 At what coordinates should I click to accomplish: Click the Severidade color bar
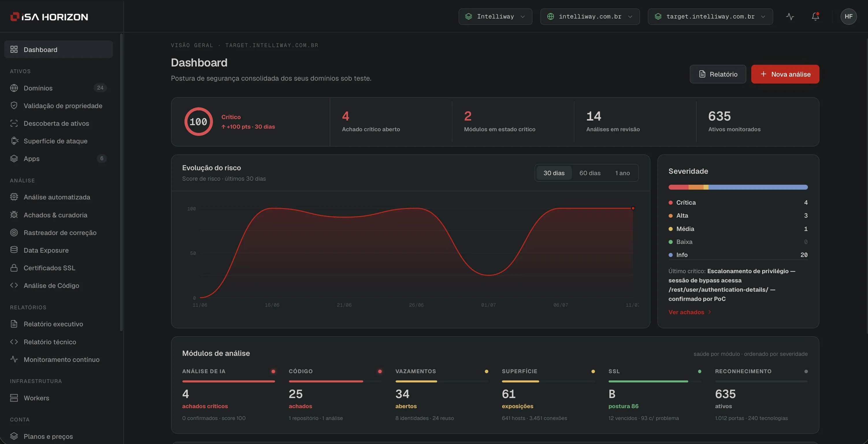tap(738, 187)
